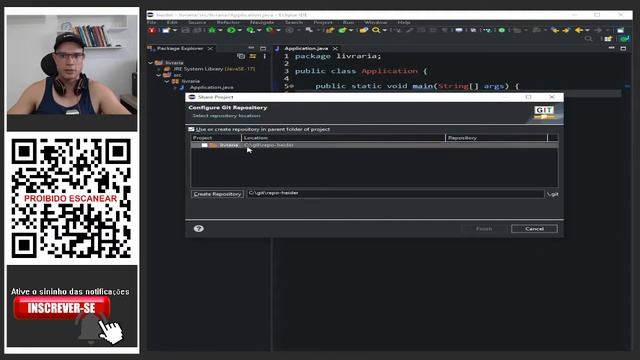640x360 pixels.
Task: Collapse the livraria project tree node
Action: coord(151,63)
